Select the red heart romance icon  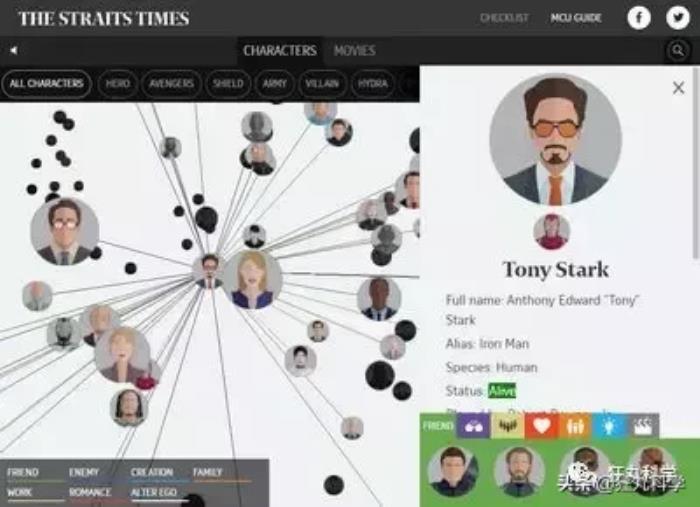[x=541, y=426]
